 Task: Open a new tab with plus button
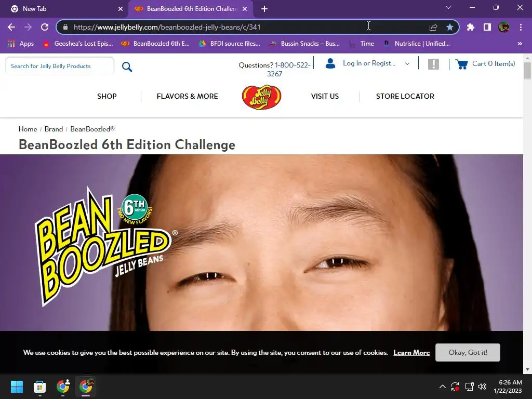[x=264, y=9]
